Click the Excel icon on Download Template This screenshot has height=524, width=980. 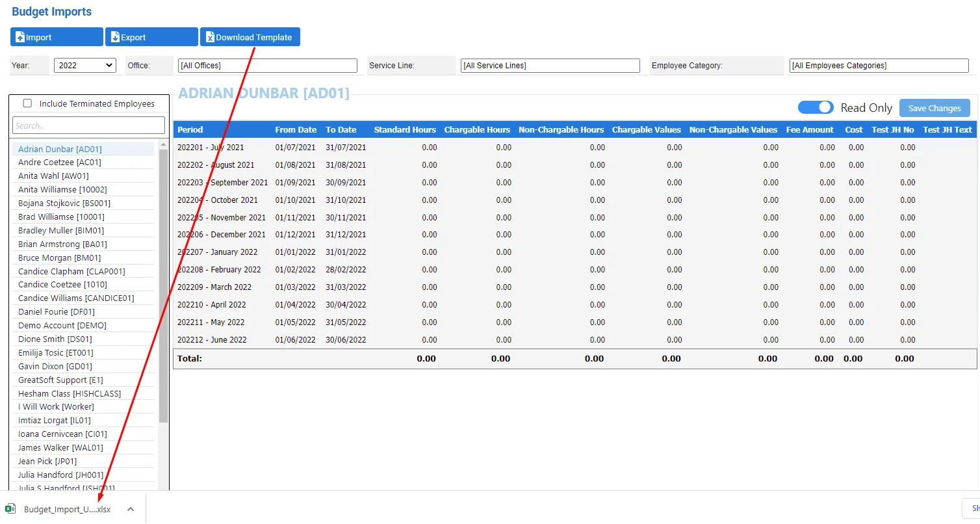click(210, 37)
